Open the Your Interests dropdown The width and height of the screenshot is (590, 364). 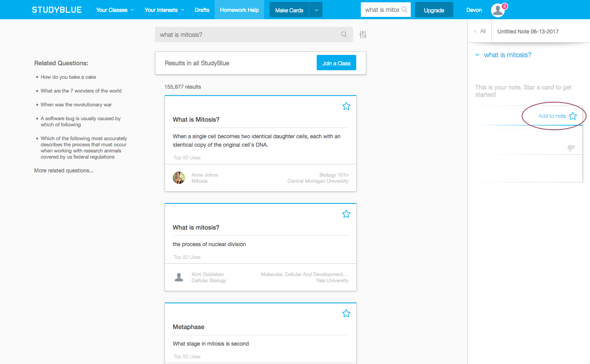[x=164, y=10]
